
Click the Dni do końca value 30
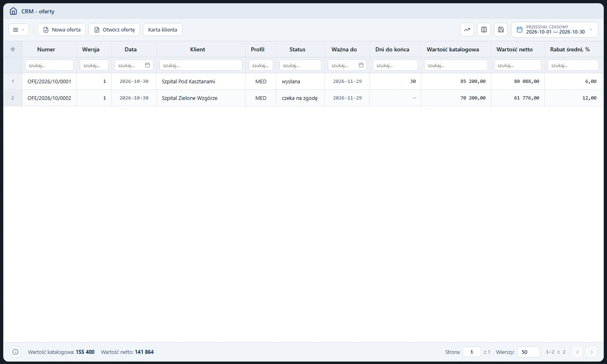point(413,81)
